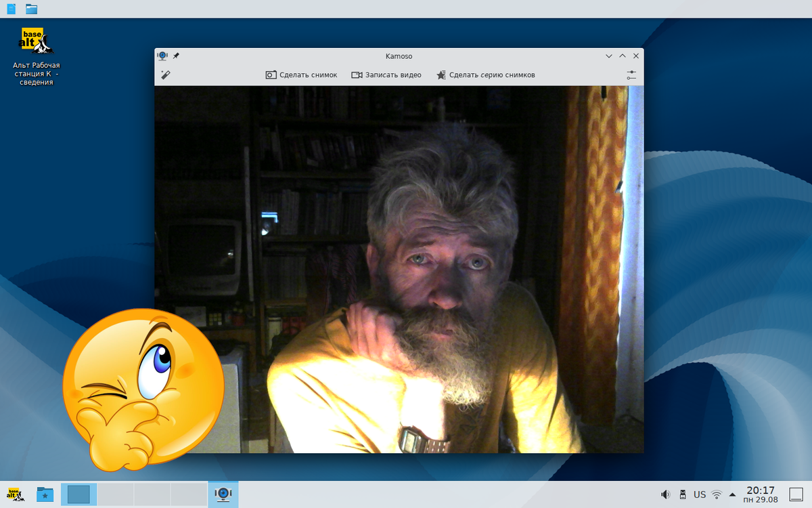This screenshot has height=508, width=812.
Task: Switch the US keyboard layout indicator
Action: 700,494
